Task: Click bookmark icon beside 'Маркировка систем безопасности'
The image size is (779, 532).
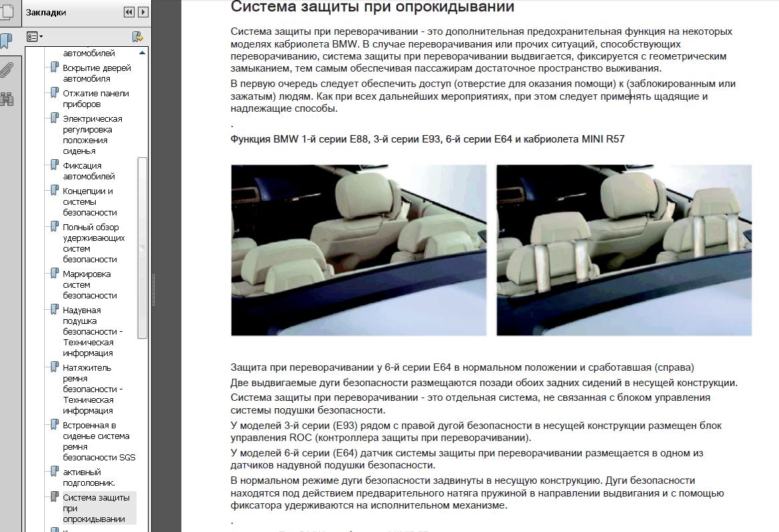Action: click(55, 274)
